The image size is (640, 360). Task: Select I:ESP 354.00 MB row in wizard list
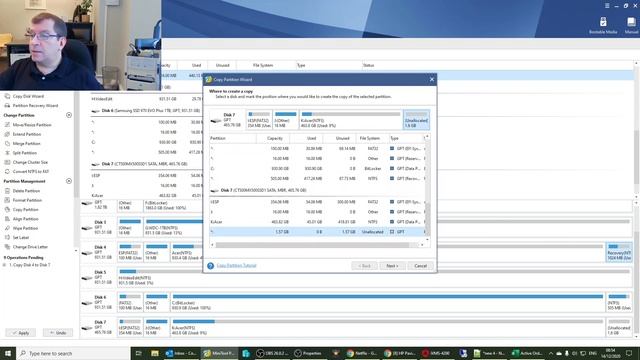(317, 202)
